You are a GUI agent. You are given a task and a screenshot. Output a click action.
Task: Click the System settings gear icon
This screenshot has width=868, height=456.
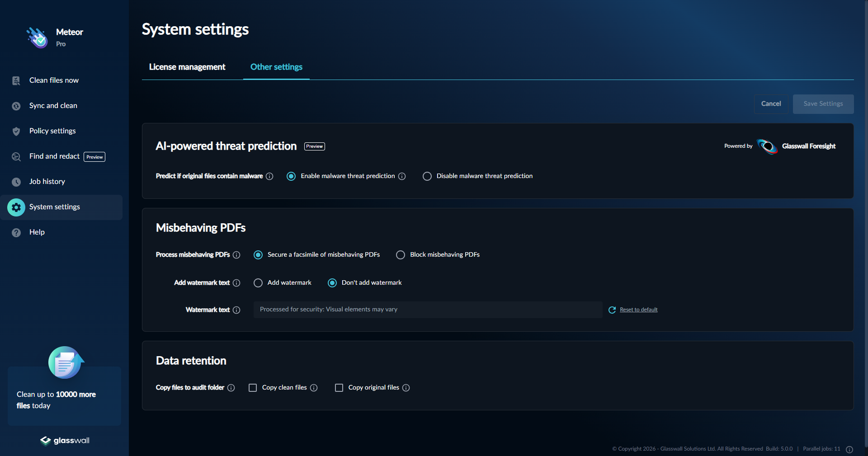pos(16,207)
